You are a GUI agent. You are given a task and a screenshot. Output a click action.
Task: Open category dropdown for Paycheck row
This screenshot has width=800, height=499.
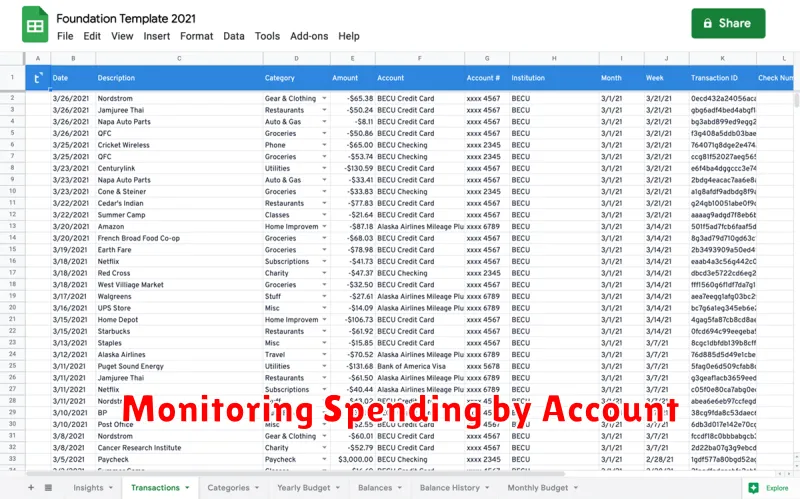(x=324, y=459)
